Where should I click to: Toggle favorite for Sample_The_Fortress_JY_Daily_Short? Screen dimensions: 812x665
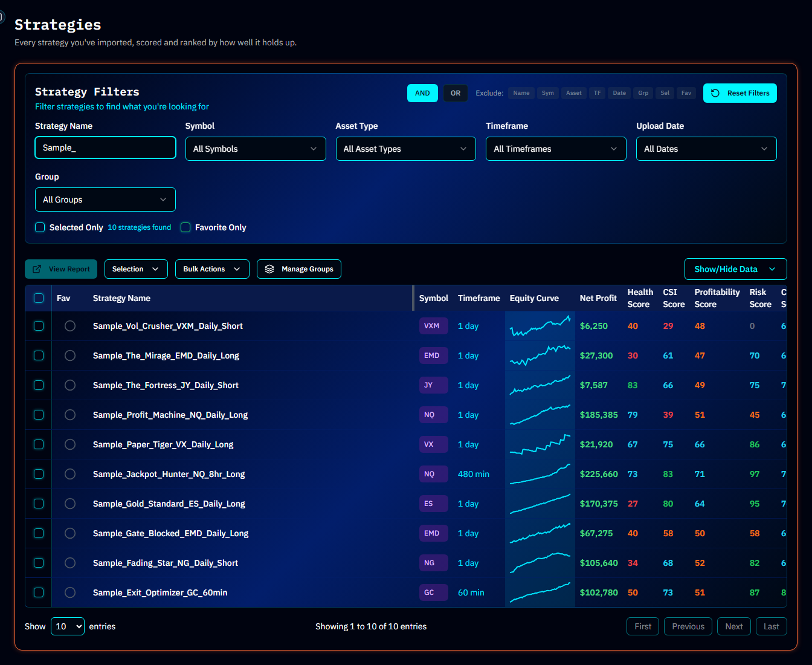pyautogui.click(x=70, y=385)
